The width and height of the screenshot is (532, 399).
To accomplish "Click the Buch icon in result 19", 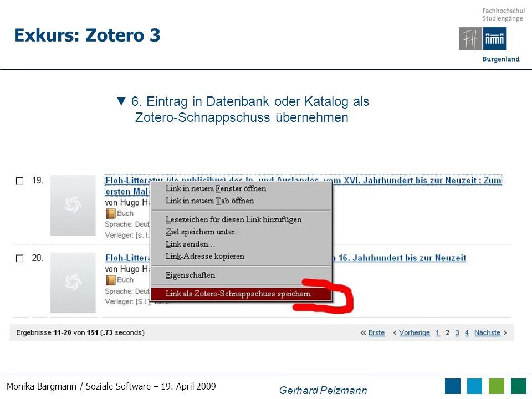I will (x=111, y=213).
